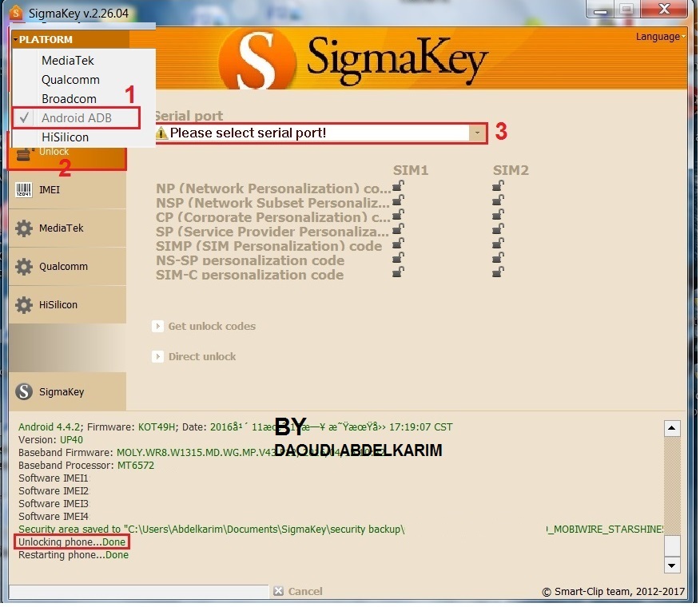Open the HiSilicon sidebar tab
The height and width of the screenshot is (607, 700).
67,305
